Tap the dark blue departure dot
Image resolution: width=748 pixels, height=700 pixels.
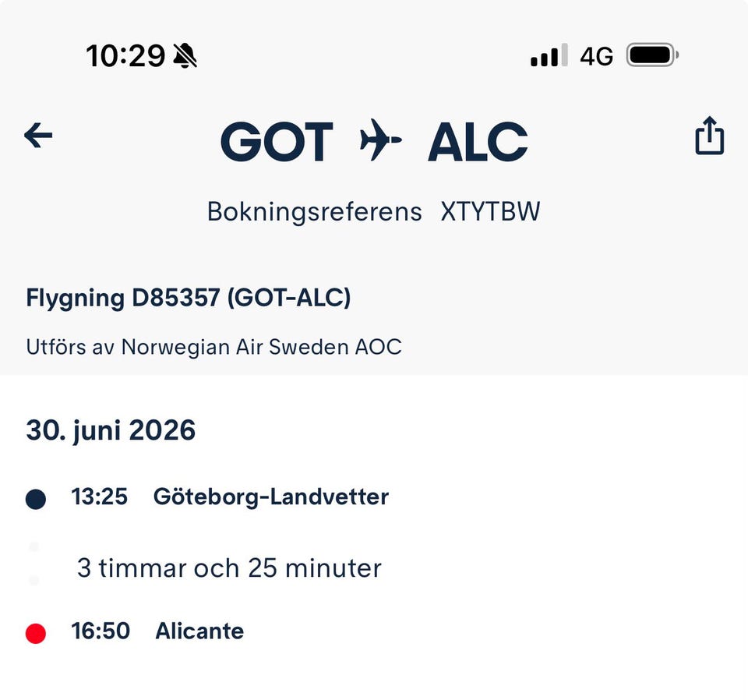(x=36, y=499)
